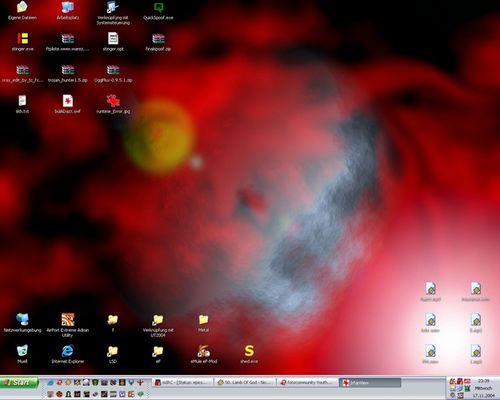The height and width of the screenshot is (400, 500).
Task: Open the Arbeitsplatz desktop icon
Action: (68, 10)
